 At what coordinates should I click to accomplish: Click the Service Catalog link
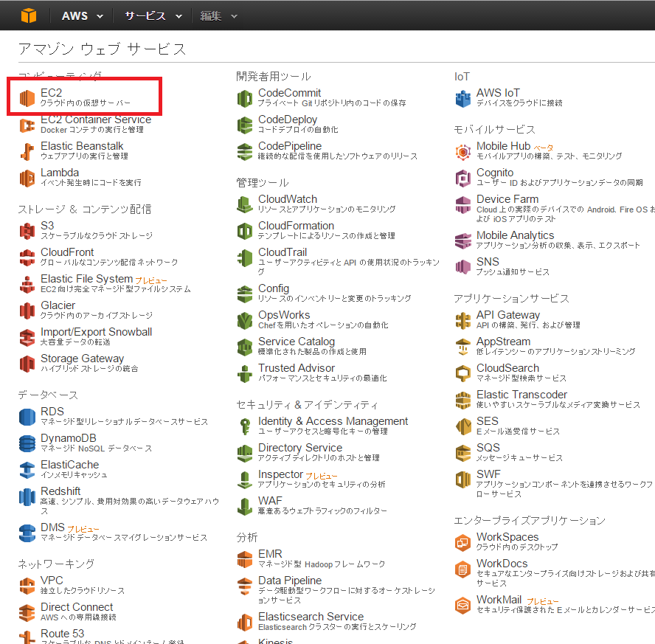pyautogui.click(x=297, y=342)
